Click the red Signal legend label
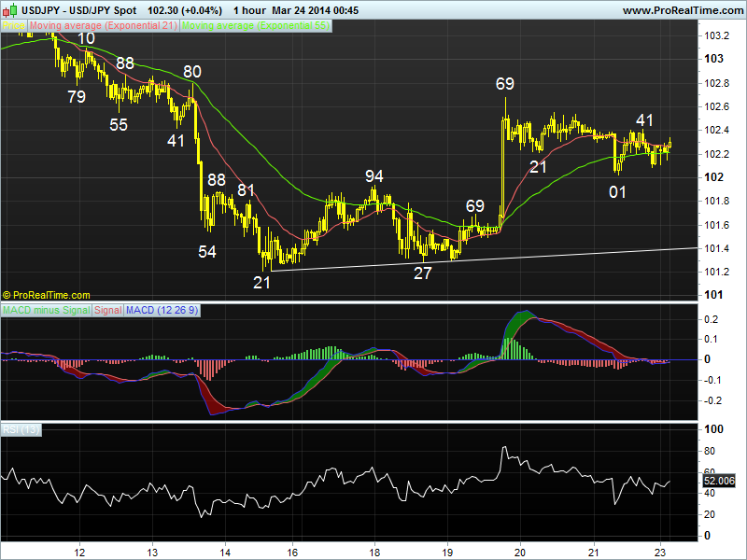The image size is (747, 560). click(x=107, y=311)
